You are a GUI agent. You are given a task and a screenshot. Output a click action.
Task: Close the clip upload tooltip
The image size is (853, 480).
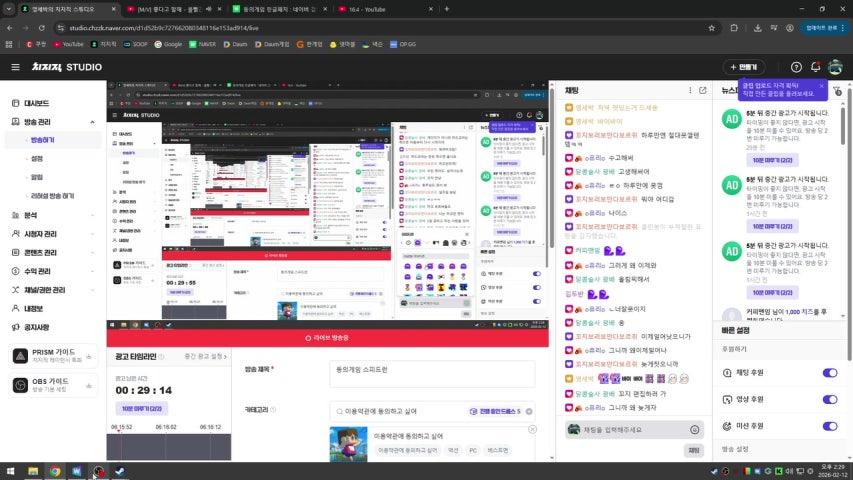coord(821,86)
